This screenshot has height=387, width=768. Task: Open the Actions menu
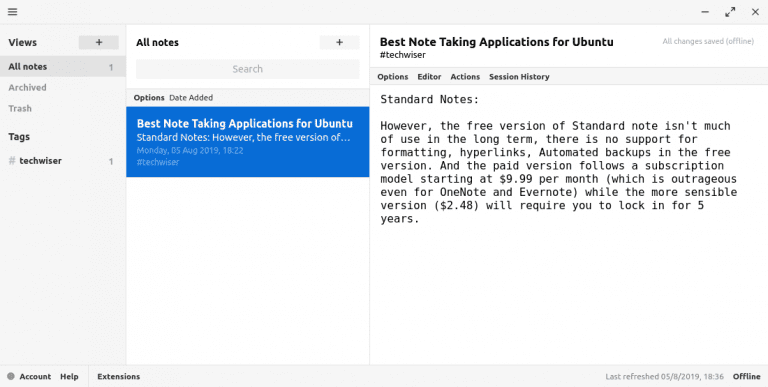click(465, 77)
